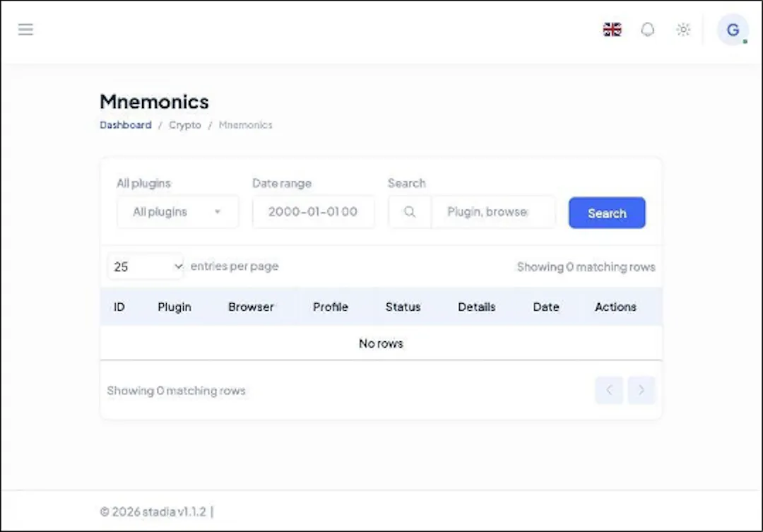This screenshot has width=763, height=532.
Task: Sort table by Profile column header
Action: [331, 307]
